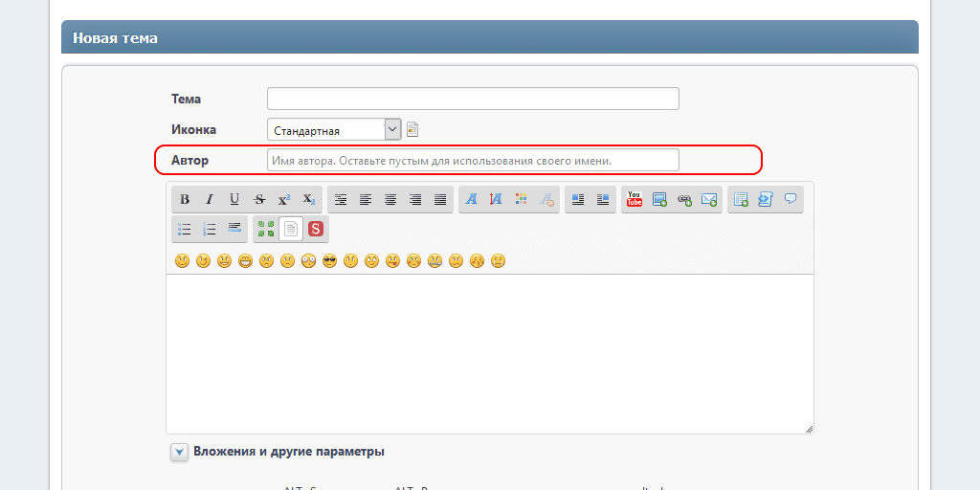Insert an image into the post
This screenshot has width=980, height=490.
[x=659, y=200]
